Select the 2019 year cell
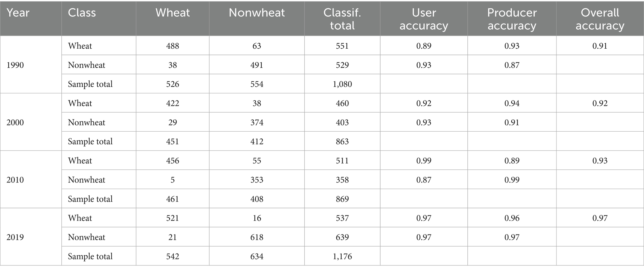644x271 pixels. coord(15,237)
